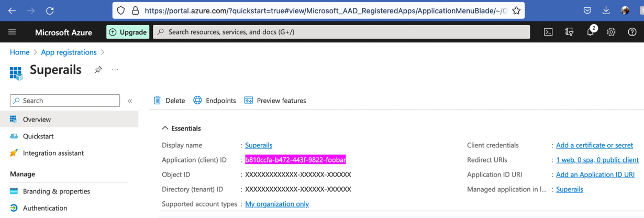Click the Manage section heading
Image resolution: width=644 pixels, height=218 pixels.
(23, 174)
